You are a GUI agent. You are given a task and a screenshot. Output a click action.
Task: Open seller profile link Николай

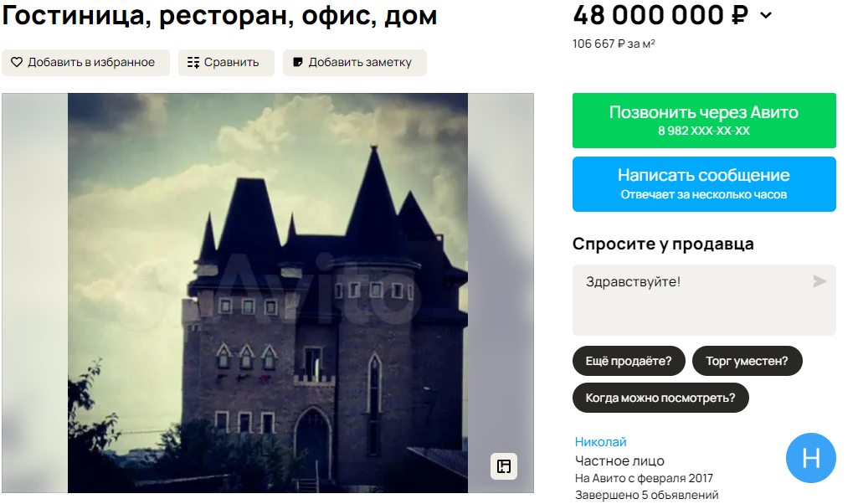[x=600, y=441]
